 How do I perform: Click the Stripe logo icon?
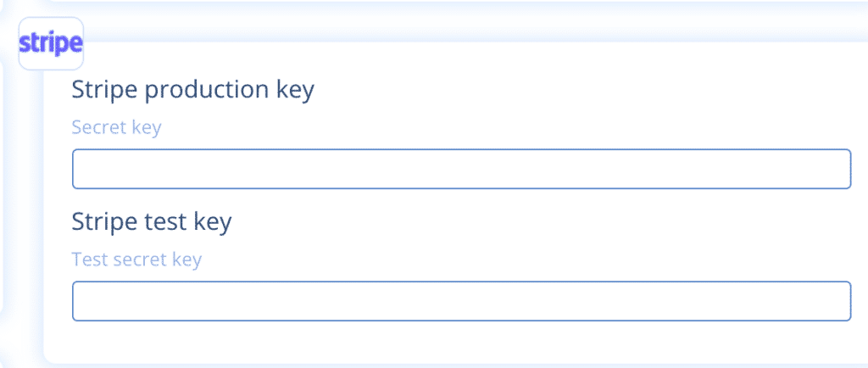(51, 43)
